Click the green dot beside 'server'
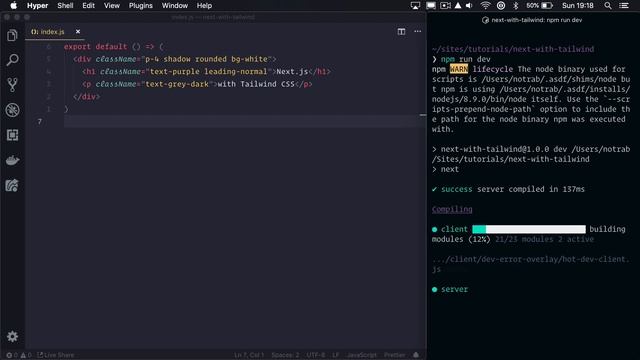The width and height of the screenshot is (640, 360). click(x=434, y=289)
